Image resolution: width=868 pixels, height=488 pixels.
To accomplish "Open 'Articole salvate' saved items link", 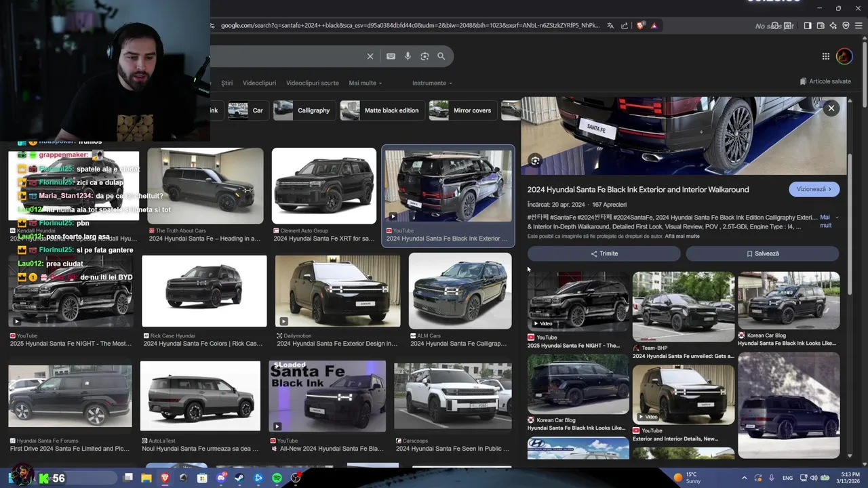I will point(825,81).
